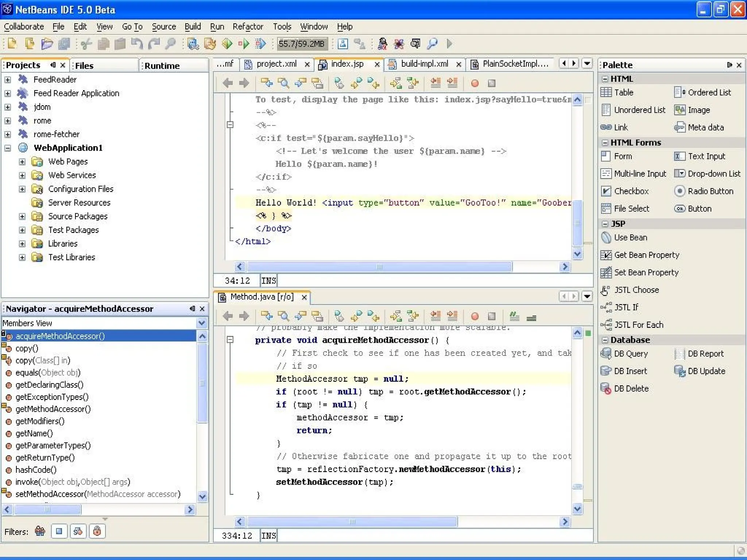747x560 pixels.
Task: Open the Members View dropdown
Action: pos(202,323)
